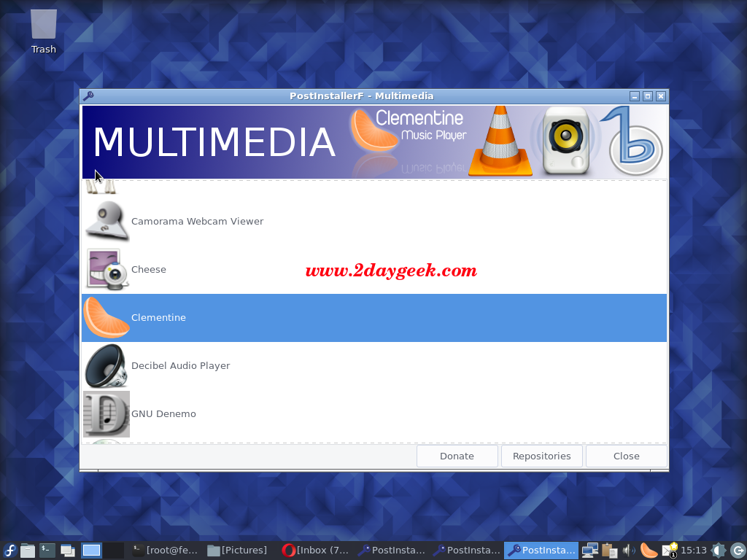Select the Camorama webcam icon
Image resolution: width=747 pixels, height=560 pixels.
pos(107,222)
